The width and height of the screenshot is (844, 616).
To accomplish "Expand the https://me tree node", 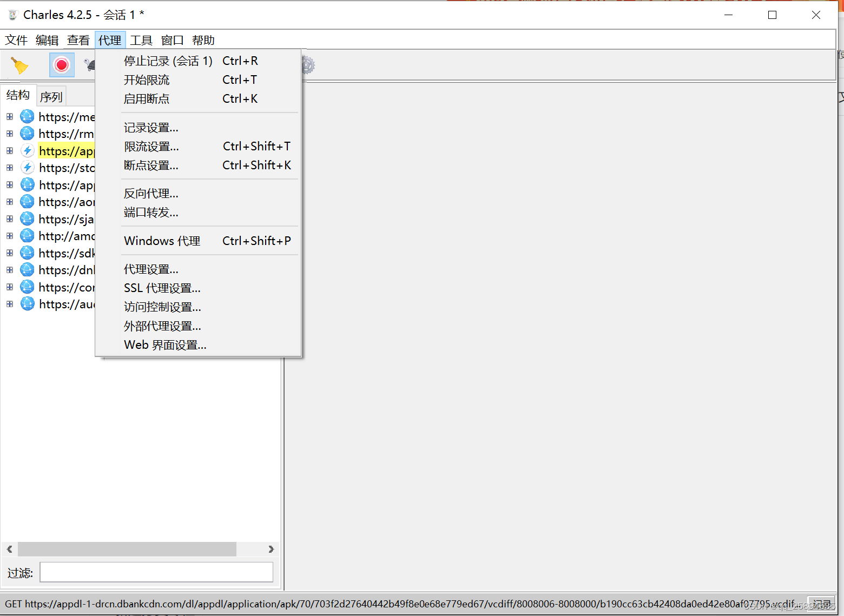I will 10,116.
